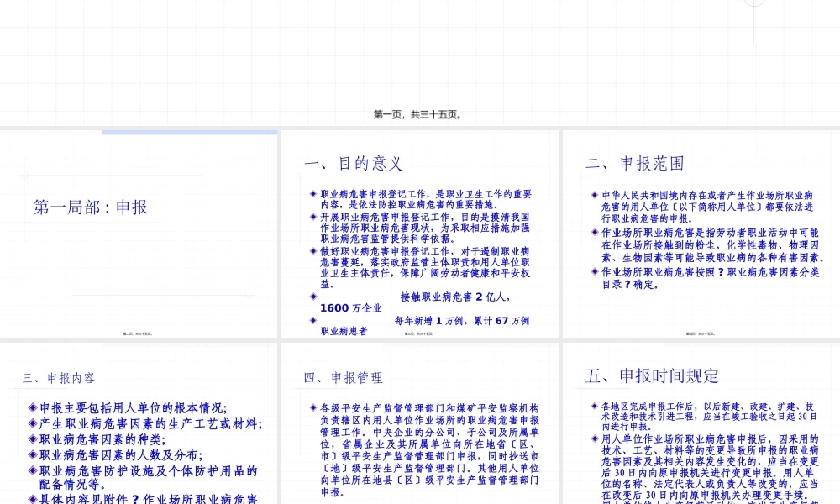Click the partial circle shape at top
Image resolution: width=840 pixels, height=504 pixels.
click(754, 3)
